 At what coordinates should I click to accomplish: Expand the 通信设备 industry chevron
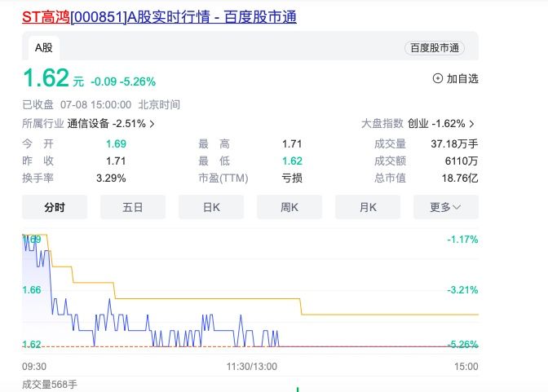coord(152,124)
